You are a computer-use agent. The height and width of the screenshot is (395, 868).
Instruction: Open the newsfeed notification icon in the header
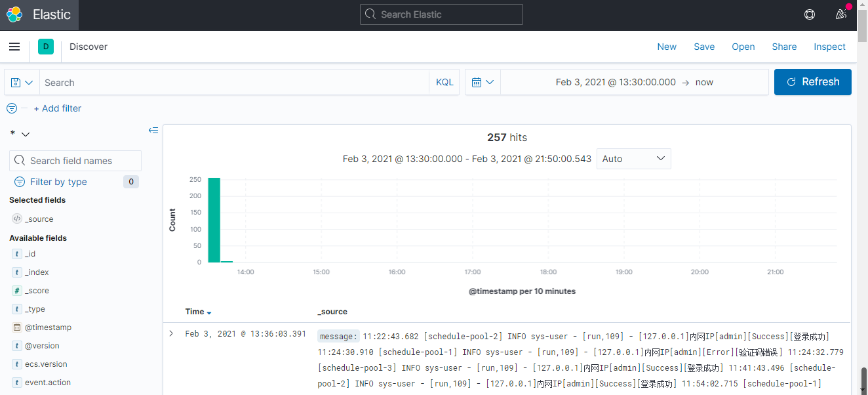pyautogui.click(x=841, y=14)
